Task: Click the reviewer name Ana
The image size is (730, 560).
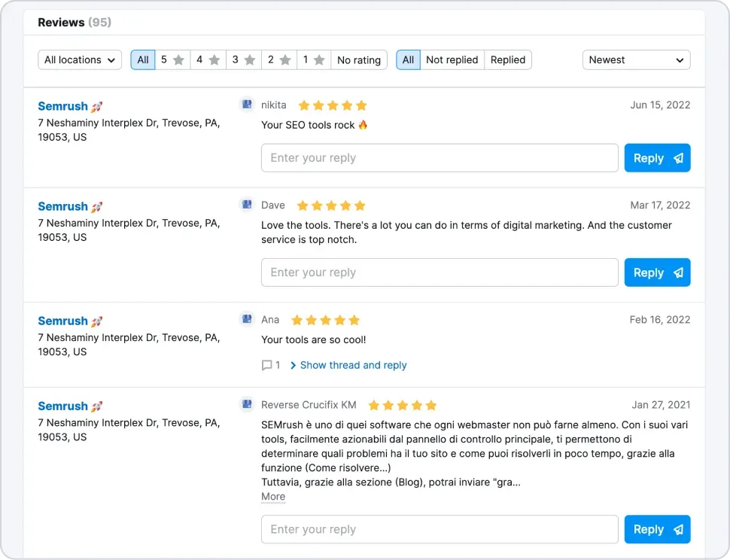Action: [270, 320]
